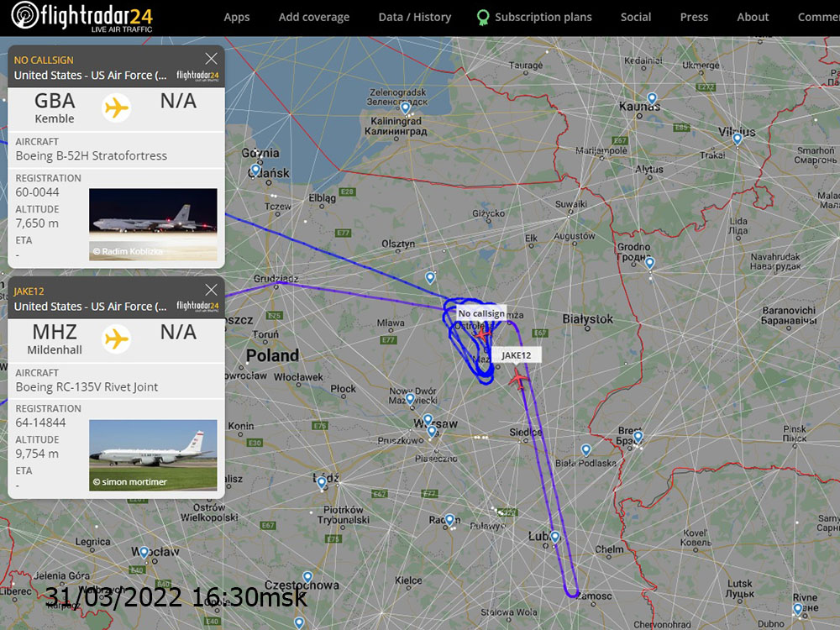The height and width of the screenshot is (630, 840).
Task: Click yellow plane icon in JAKE12 panel
Action: coord(116,339)
